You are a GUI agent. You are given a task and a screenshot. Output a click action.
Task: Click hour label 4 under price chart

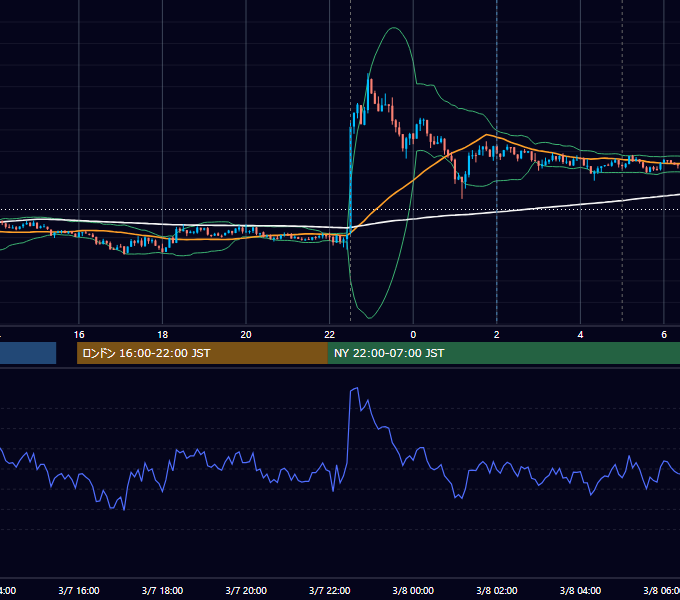pyautogui.click(x=580, y=335)
